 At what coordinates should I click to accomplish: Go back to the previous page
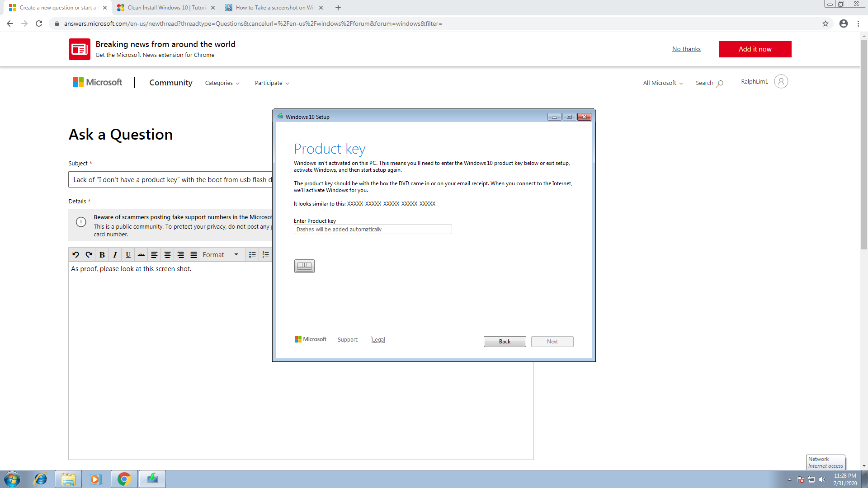(x=10, y=23)
